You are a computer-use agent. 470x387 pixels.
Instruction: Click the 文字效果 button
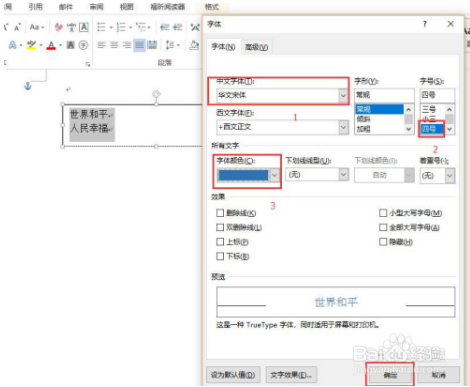(x=291, y=375)
